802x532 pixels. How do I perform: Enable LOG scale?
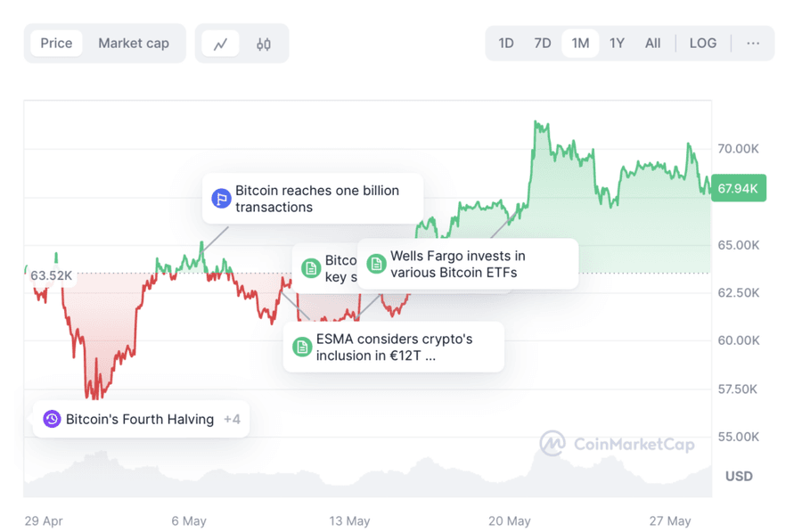point(703,42)
